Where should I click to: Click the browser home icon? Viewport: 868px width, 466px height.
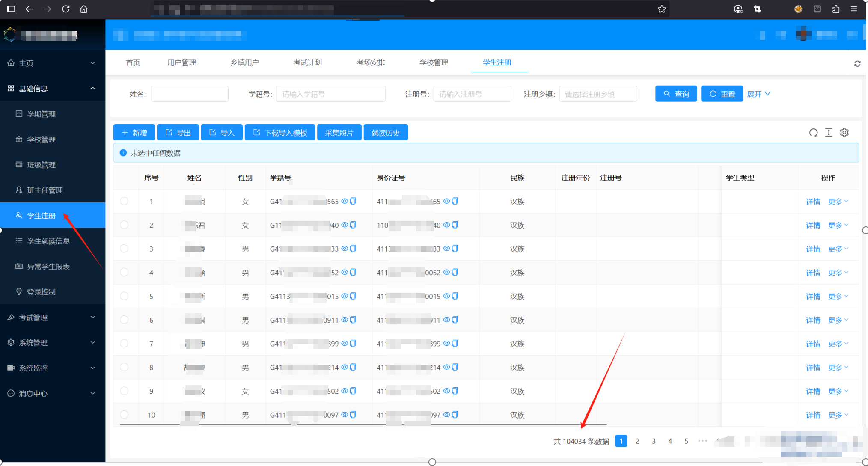(84, 9)
